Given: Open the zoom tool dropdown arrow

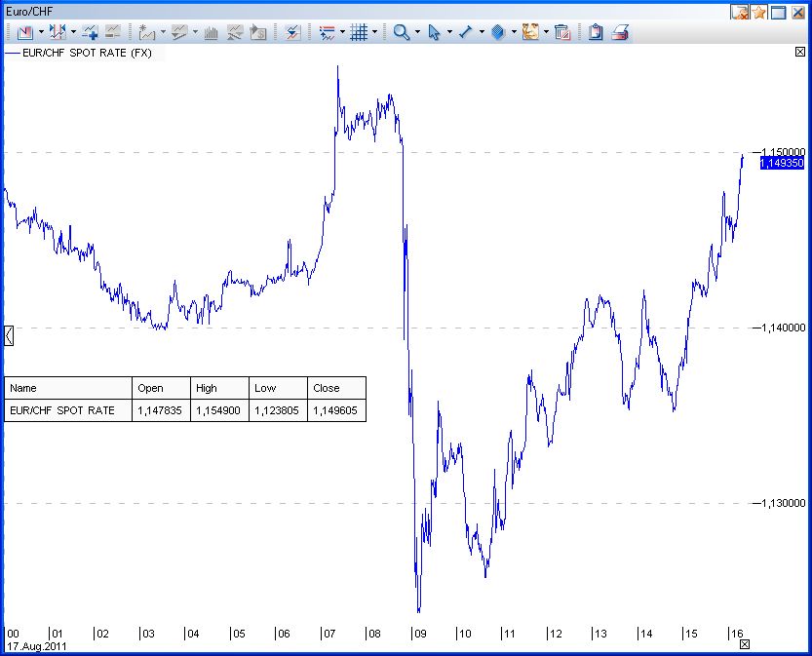Looking at the screenshot, I should pos(417,32).
